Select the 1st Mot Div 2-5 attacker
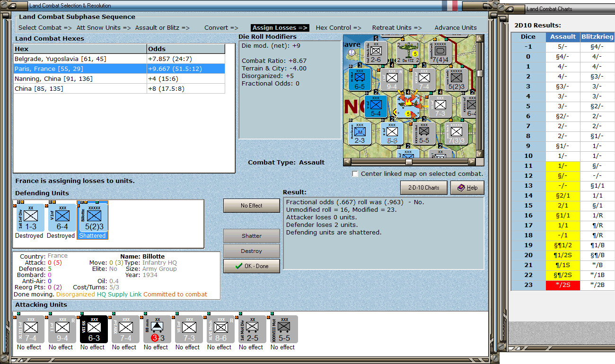This screenshot has height=364, width=615. [252, 329]
